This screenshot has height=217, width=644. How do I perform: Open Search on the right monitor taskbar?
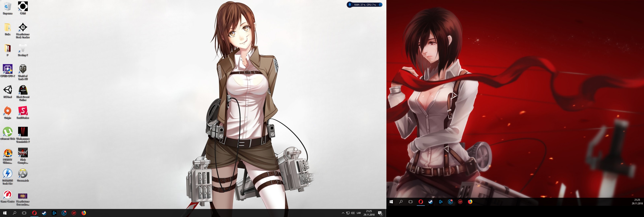tap(401, 202)
